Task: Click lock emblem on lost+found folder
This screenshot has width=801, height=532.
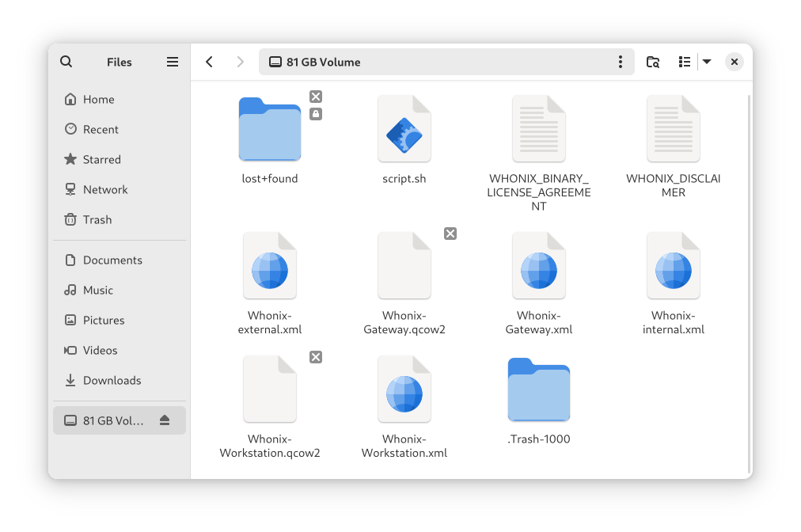Action: coord(316,114)
